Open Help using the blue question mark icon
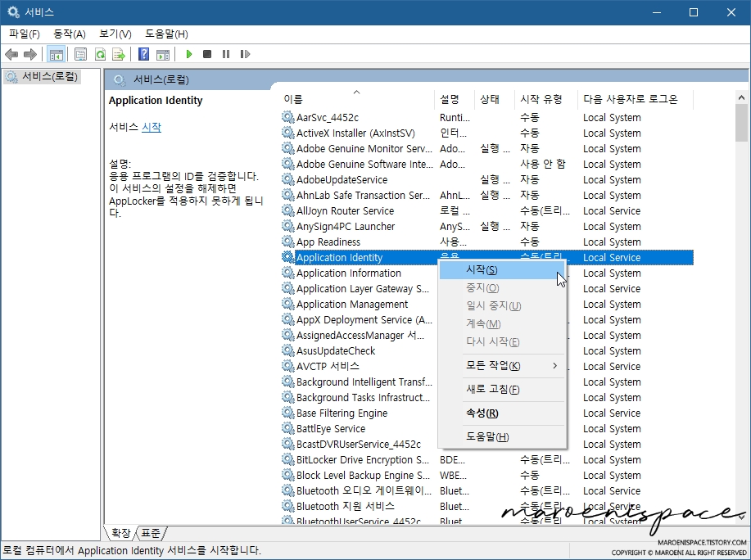This screenshot has height=560, width=751. click(x=143, y=54)
